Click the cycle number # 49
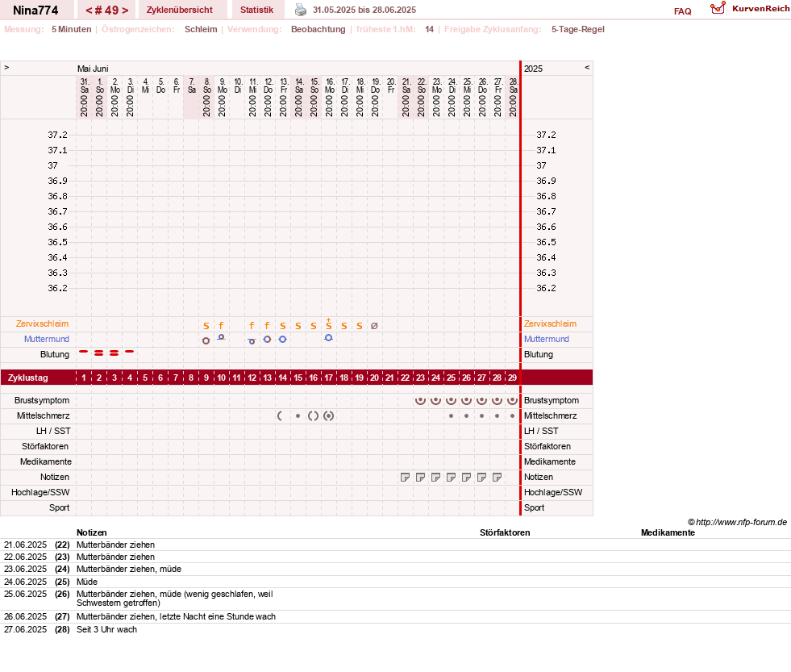The height and width of the screenshot is (672, 791). [106, 10]
